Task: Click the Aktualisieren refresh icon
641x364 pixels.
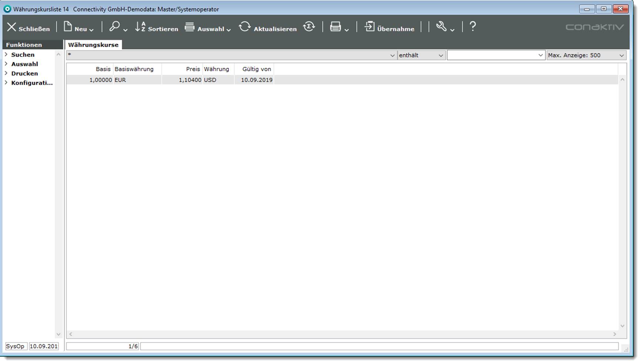Action: pos(244,27)
